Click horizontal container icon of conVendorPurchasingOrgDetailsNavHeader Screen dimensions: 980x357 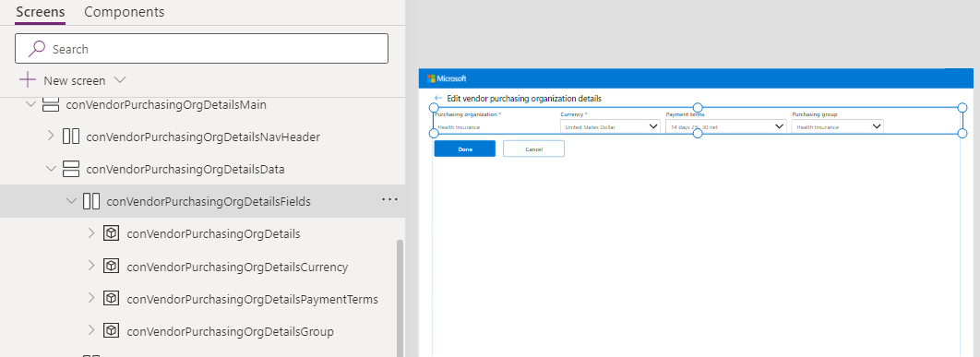[x=71, y=137]
